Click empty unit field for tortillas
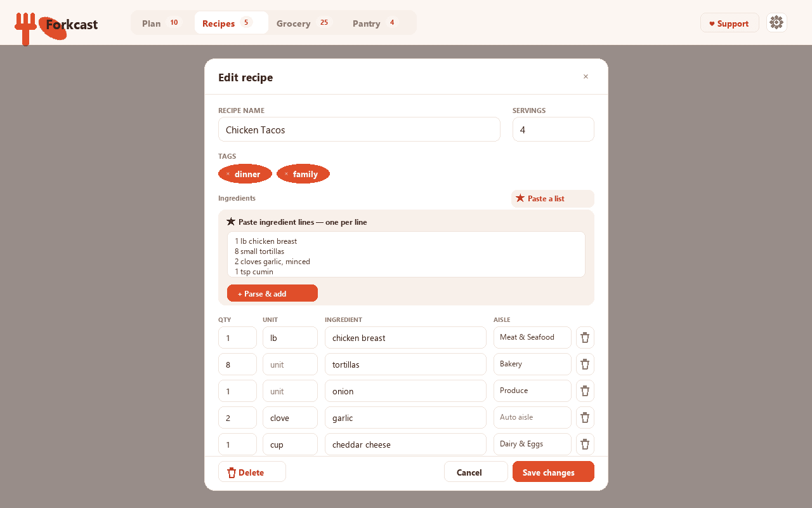812x508 pixels. [x=290, y=364]
